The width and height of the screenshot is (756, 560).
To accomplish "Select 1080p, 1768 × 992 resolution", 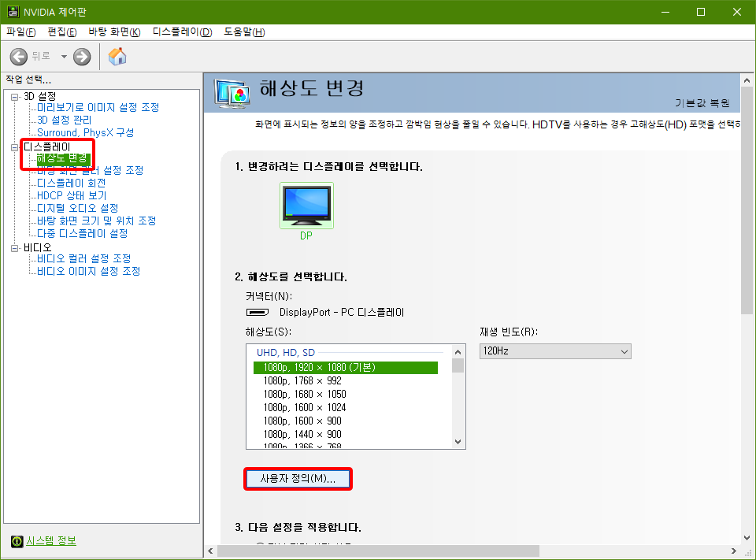I will [x=302, y=381].
